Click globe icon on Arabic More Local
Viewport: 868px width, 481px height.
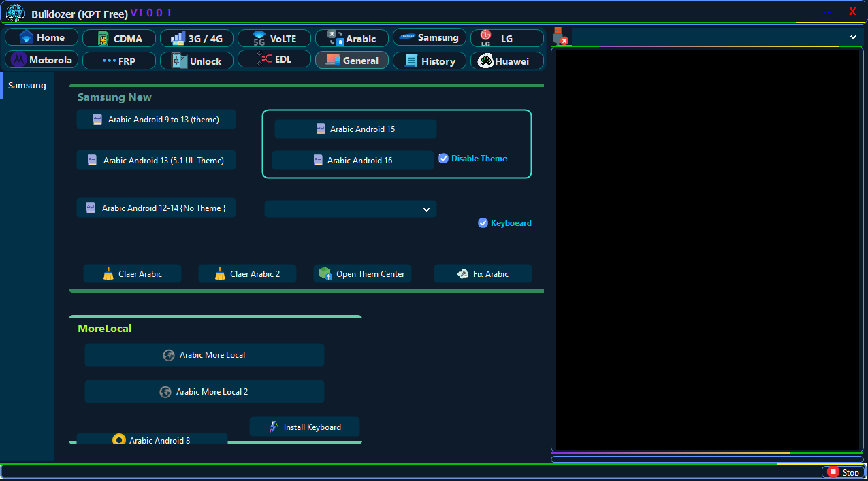[x=169, y=355]
